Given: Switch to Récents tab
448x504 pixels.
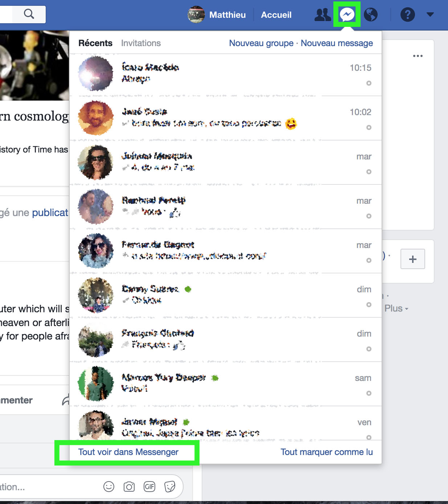Looking at the screenshot, I should pyautogui.click(x=95, y=43).
